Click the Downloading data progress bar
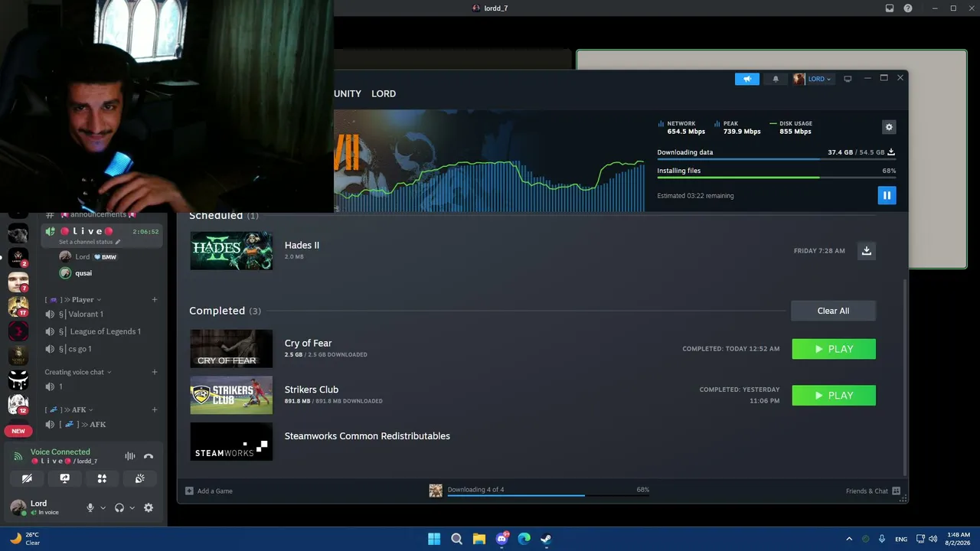980x551 pixels. 776,159
